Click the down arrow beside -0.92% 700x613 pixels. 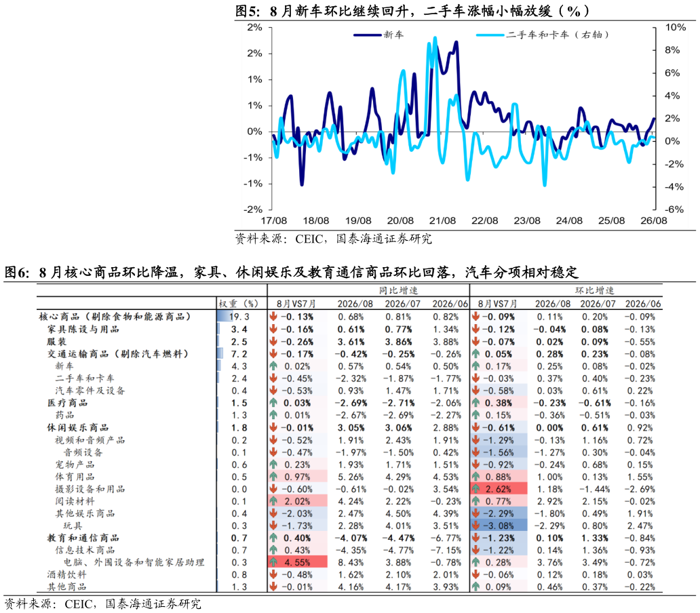pyautogui.click(x=475, y=464)
